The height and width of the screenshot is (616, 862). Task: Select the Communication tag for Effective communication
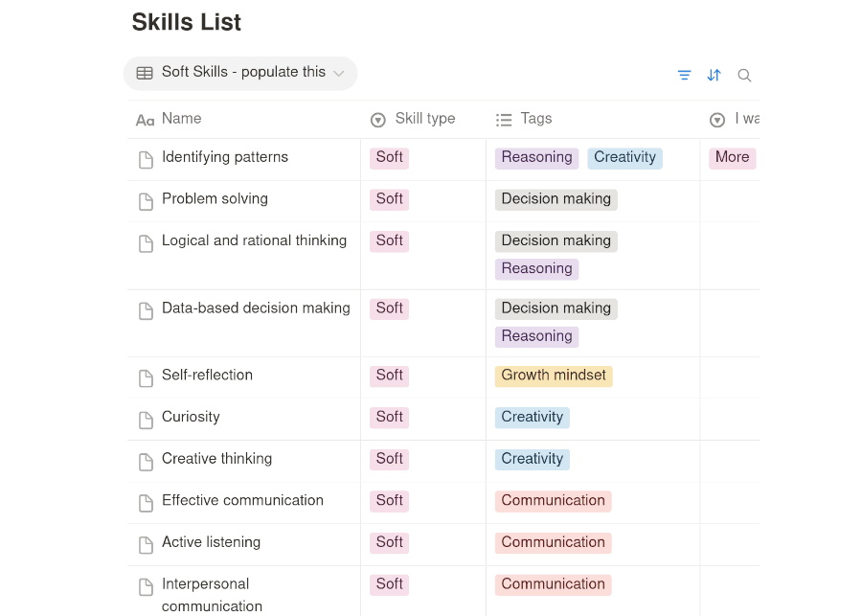[553, 501]
